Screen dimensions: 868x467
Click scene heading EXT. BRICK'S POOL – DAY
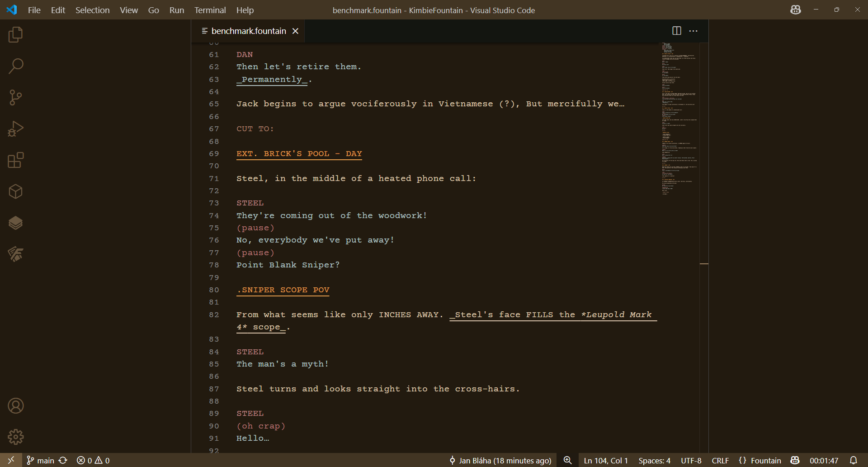point(299,153)
